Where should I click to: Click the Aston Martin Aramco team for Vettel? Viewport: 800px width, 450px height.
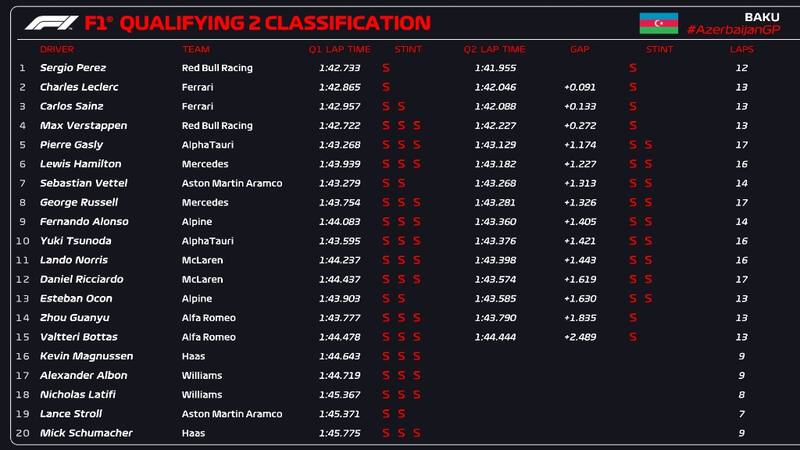[232, 183]
